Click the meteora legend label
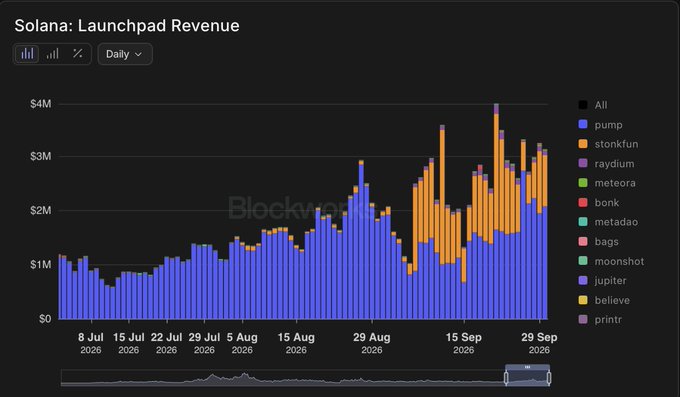 click(x=615, y=183)
